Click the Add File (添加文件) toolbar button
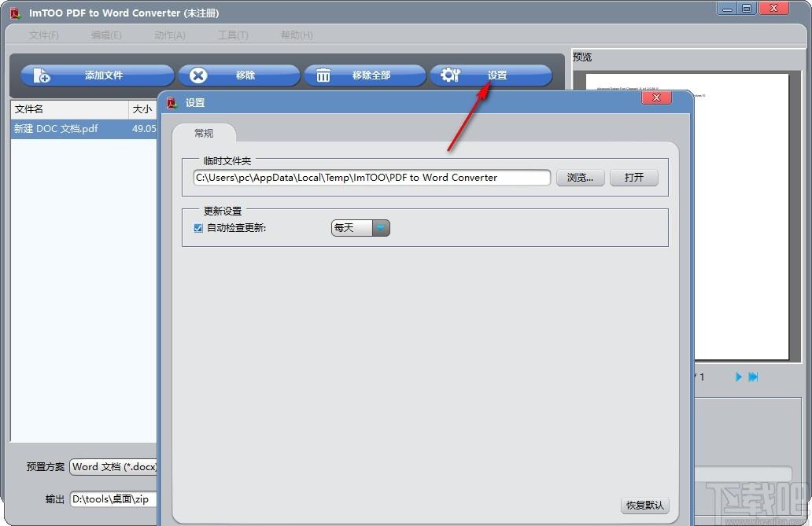The image size is (812, 526). 98,75
